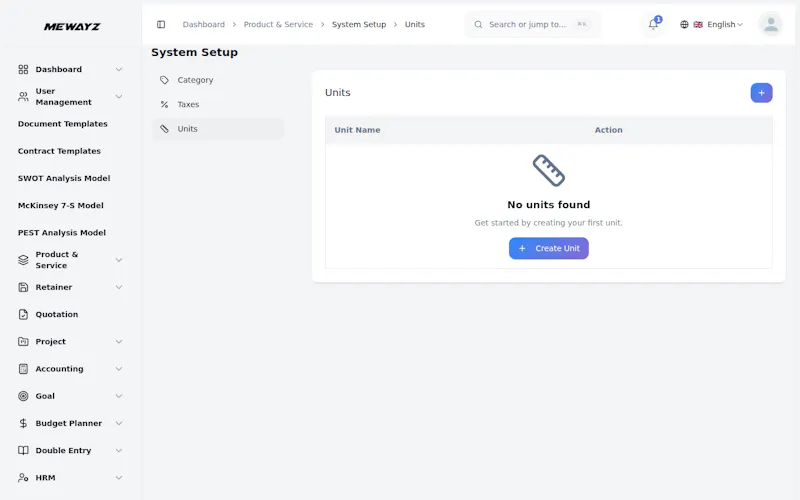The image size is (800, 500).
Task: Click the Dashboard grid icon in sidebar
Action: pyautogui.click(x=23, y=69)
